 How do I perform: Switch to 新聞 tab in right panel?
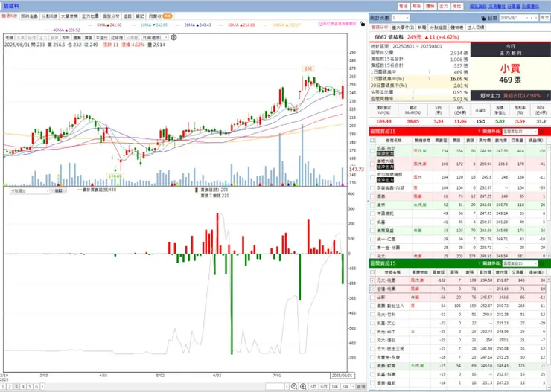pyautogui.click(x=422, y=28)
